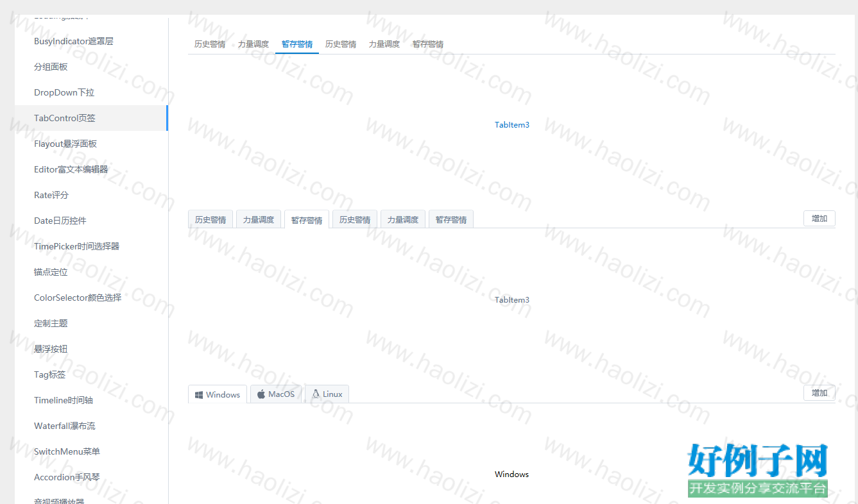Open the first 力量调度 card-style tab
Screen dimensions: 858x504
(x=259, y=219)
